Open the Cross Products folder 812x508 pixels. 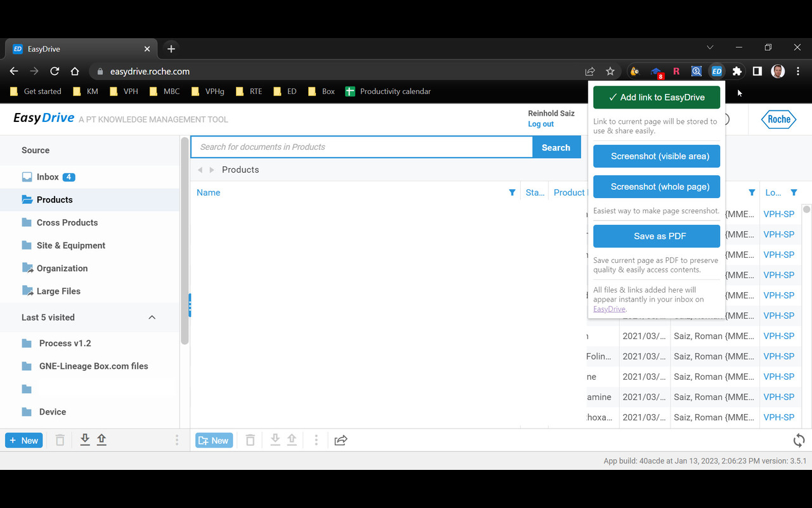point(68,222)
